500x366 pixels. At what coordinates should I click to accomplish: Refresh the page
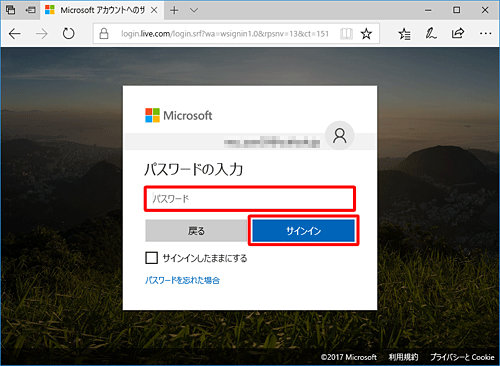69,34
